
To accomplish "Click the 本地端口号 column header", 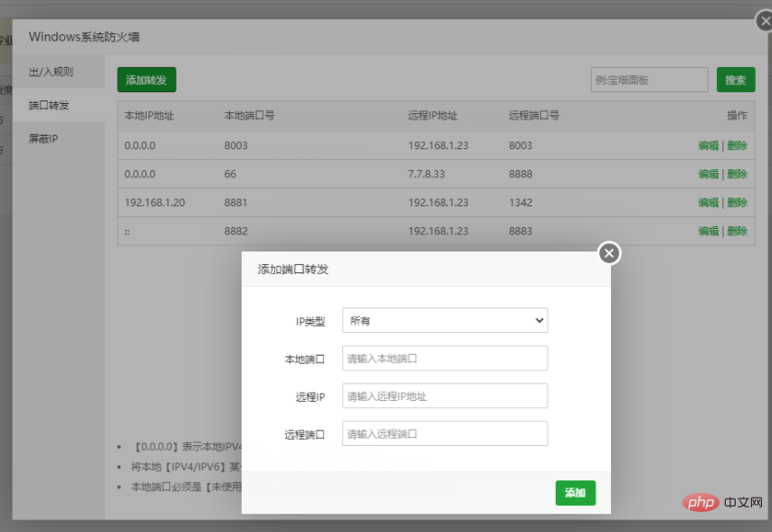I will click(x=250, y=116).
